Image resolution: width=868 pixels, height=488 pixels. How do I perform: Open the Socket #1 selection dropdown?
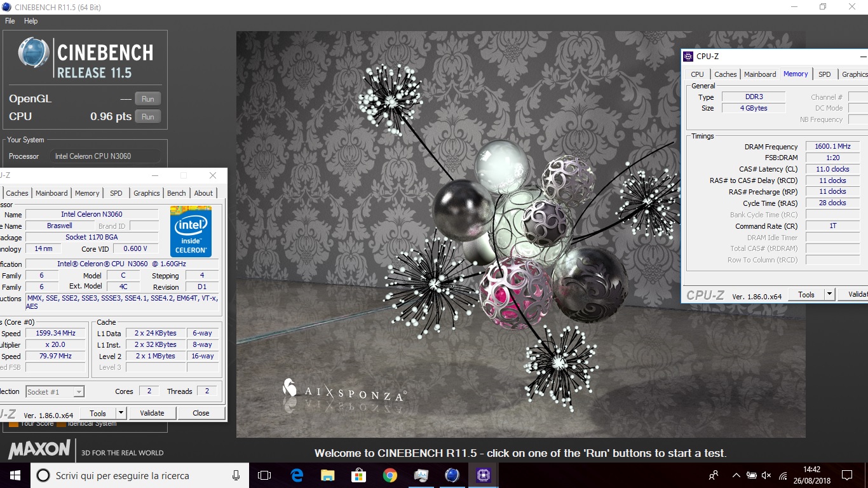point(55,392)
